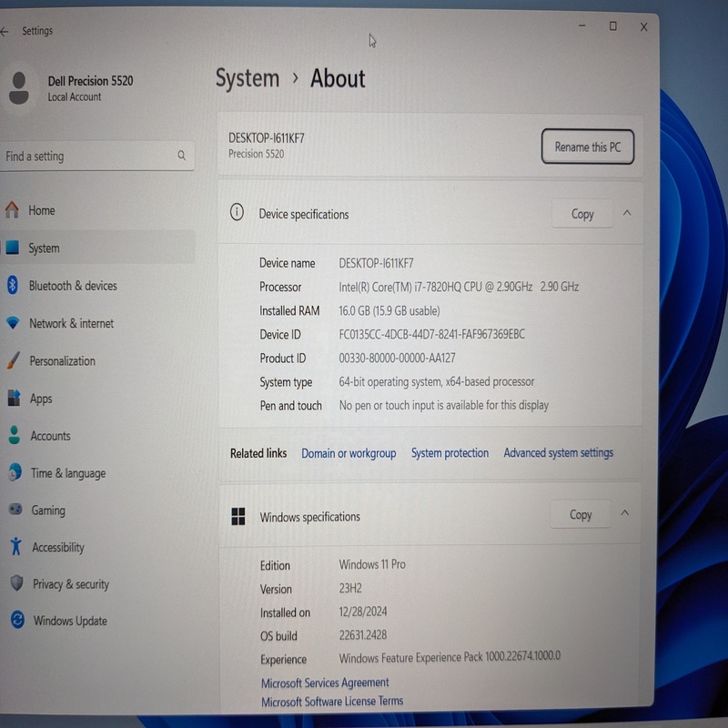Screen dimensions: 728x728
Task: Open the Microsoft Services Agreement link
Action: click(325, 682)
